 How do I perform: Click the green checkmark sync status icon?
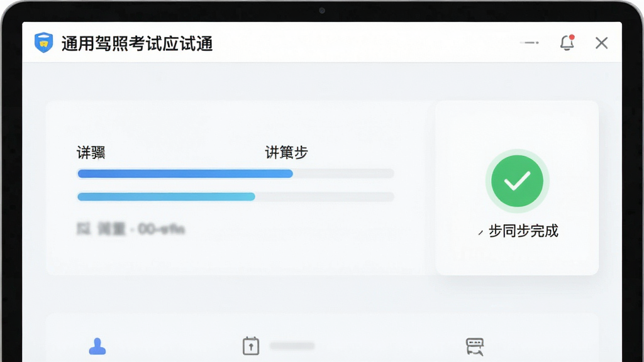tap(517, 181)
